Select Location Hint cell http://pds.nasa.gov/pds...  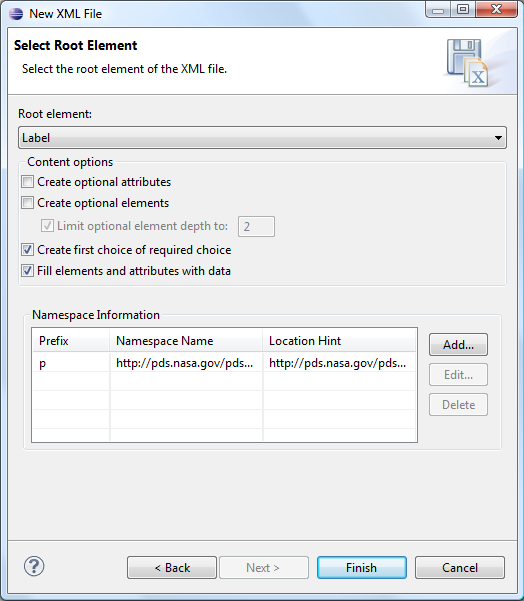point(340,363)
